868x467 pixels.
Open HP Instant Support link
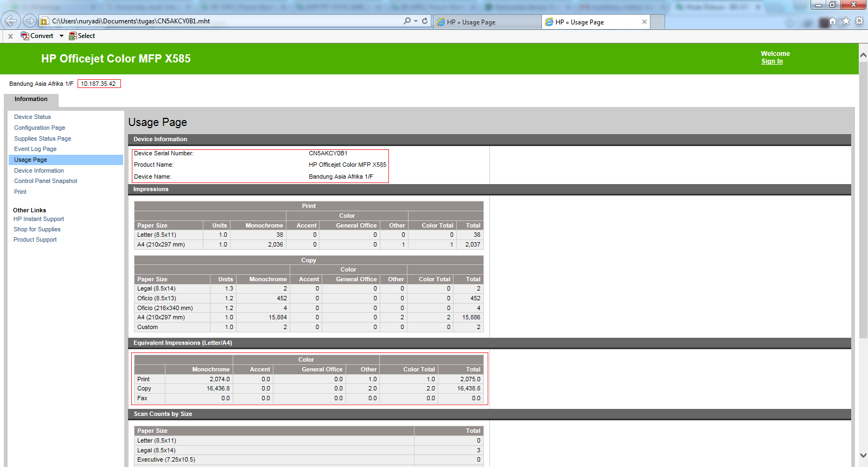tap(39, 219)
